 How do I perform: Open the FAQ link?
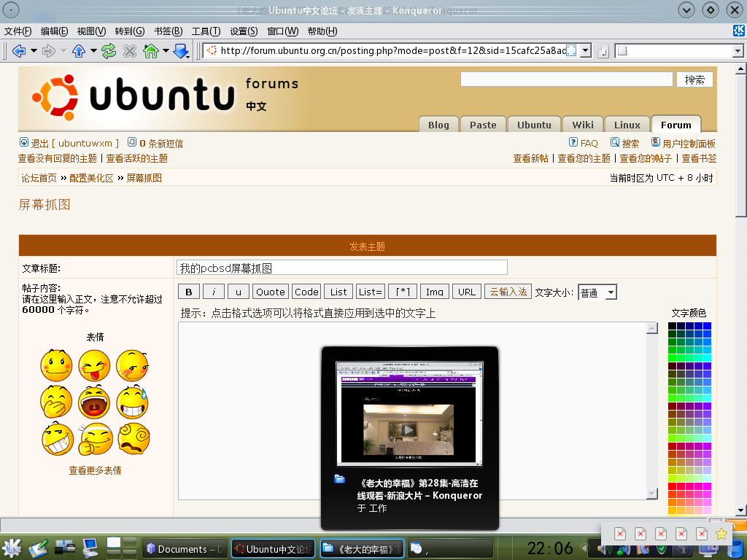pyautogui.click(x=589, y=144)
